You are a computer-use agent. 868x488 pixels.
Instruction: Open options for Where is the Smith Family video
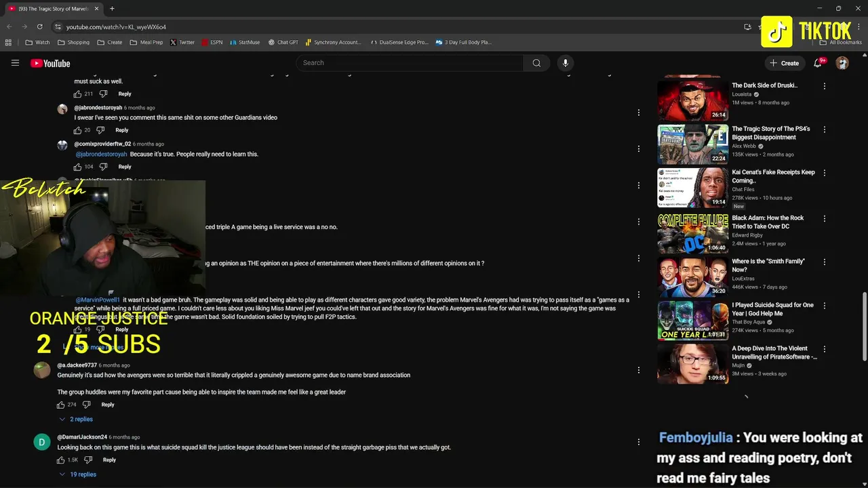click(825, 262)
